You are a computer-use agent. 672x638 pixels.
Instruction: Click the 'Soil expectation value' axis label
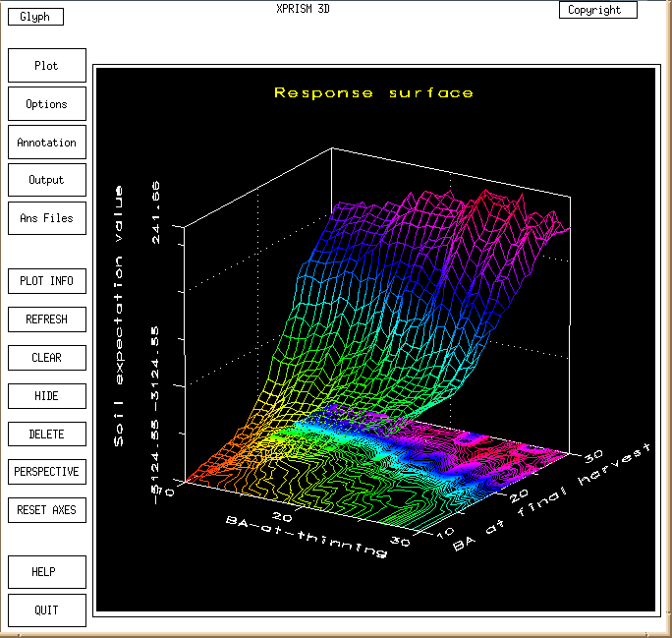pos(120,315)
